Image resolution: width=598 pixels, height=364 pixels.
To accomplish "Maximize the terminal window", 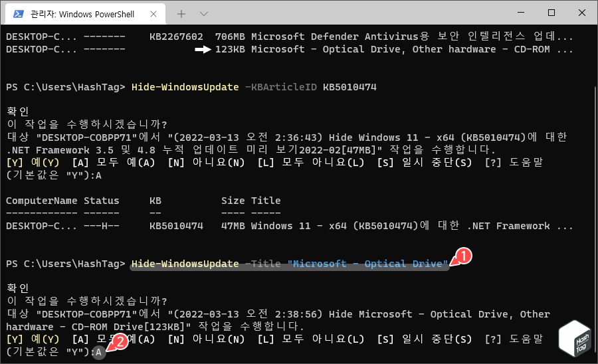I will click(x=551, y=13).
